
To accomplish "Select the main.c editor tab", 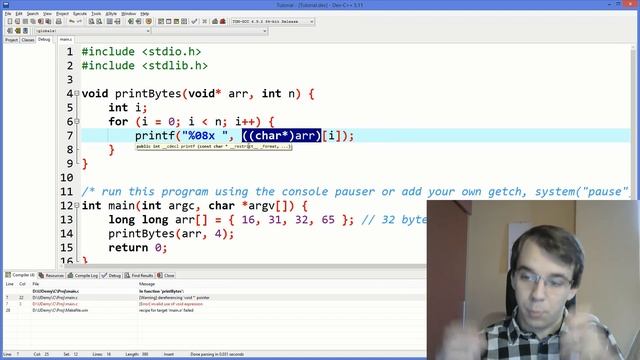I will coord(66,39).
